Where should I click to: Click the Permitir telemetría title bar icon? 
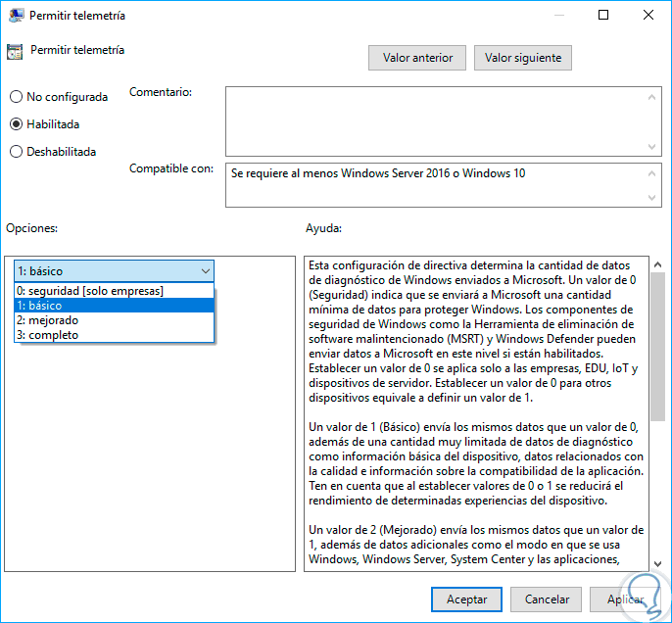(16, 16)
